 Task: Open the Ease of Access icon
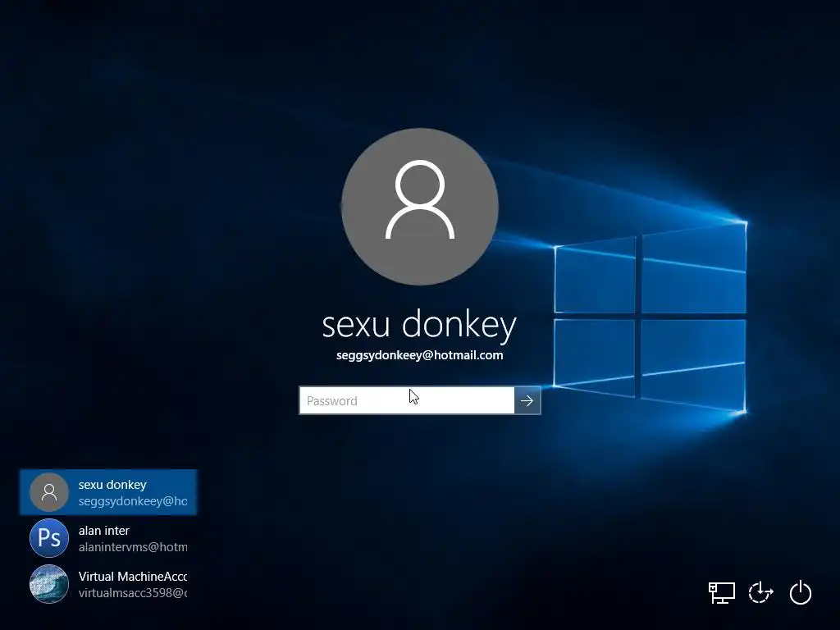coord(760,592)
